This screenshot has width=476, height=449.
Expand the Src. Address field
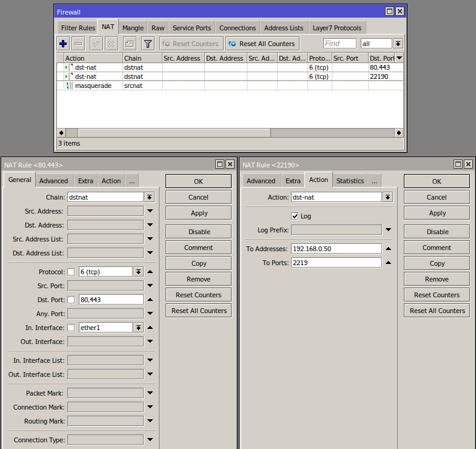(150, 211)
